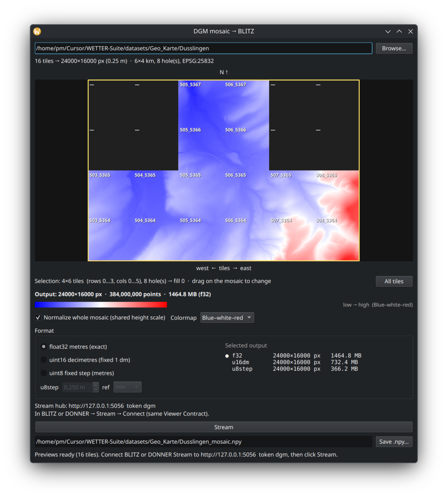Click the Stream button

(224, 427)
